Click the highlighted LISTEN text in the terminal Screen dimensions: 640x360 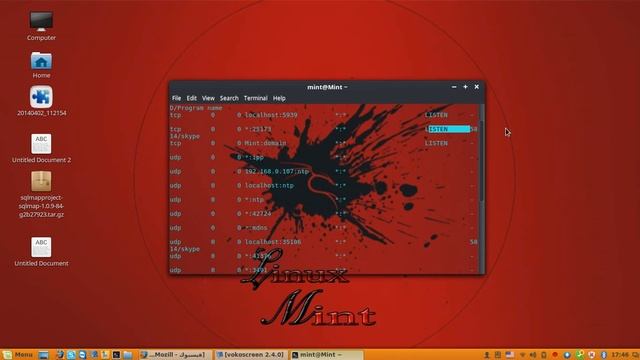pyautogui.click(x=449, y=129)
